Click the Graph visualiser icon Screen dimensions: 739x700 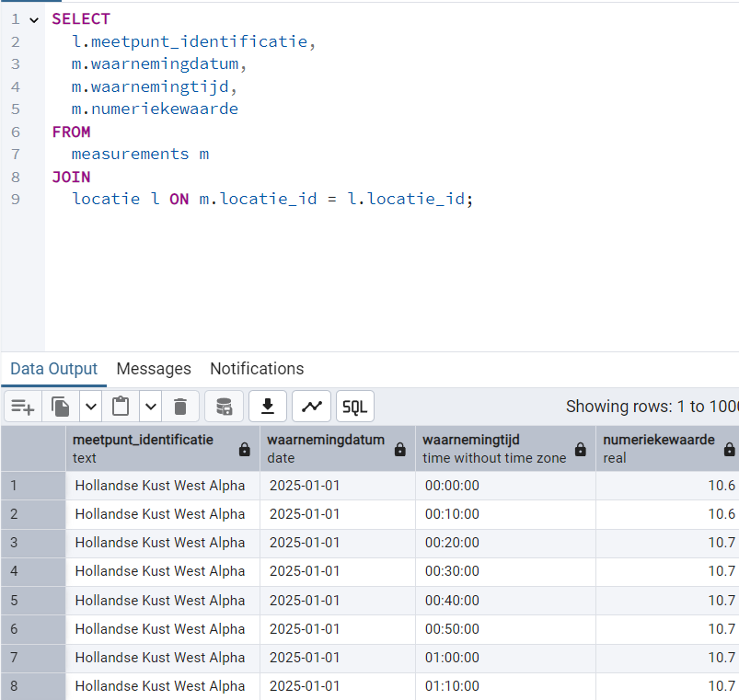312,406
